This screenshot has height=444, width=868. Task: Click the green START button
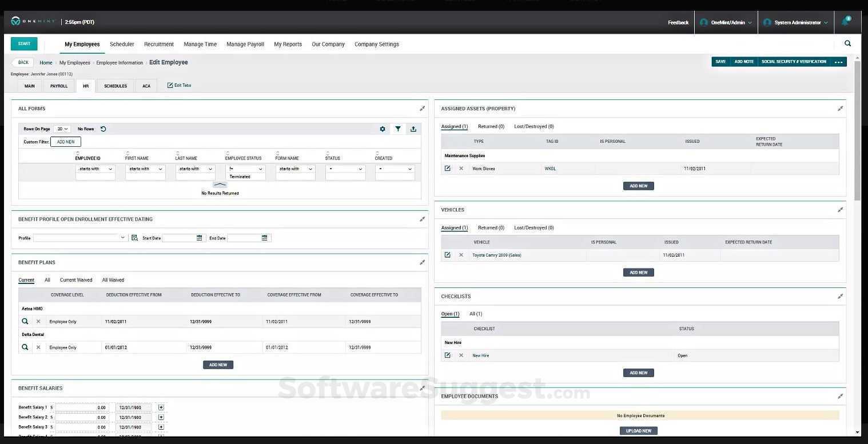coord(24,43)
